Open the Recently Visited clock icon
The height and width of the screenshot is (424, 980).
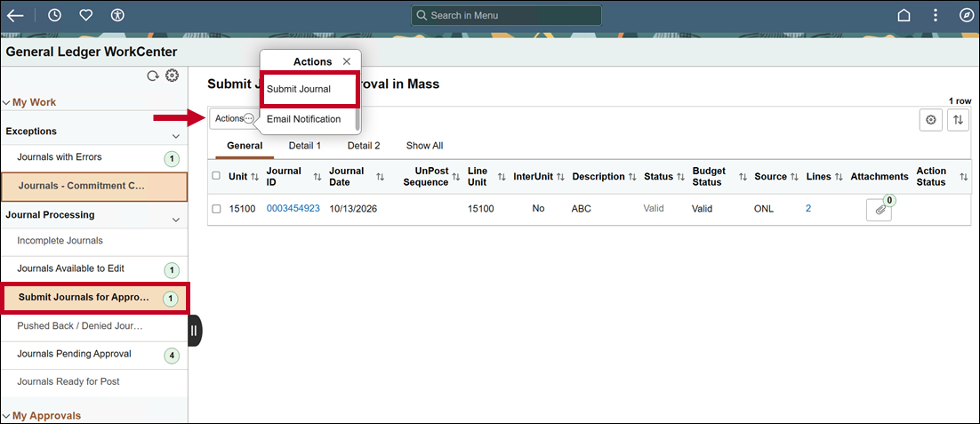point(54,15)
